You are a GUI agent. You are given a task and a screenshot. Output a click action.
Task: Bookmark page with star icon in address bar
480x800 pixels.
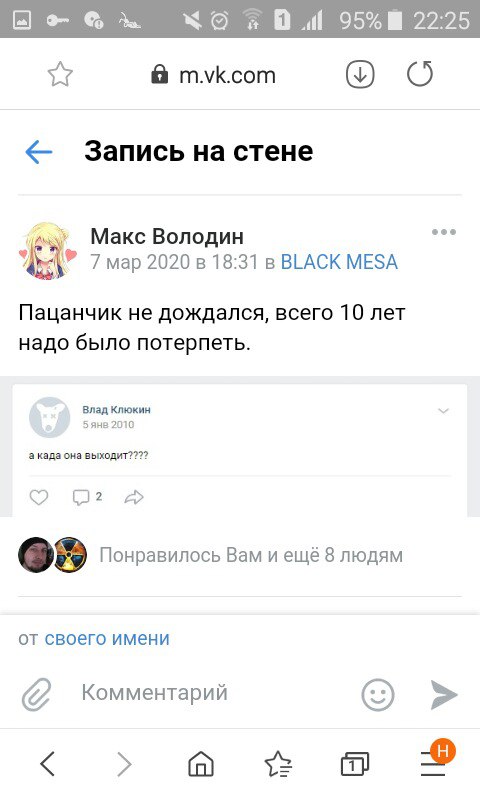[x=60, y=74]
